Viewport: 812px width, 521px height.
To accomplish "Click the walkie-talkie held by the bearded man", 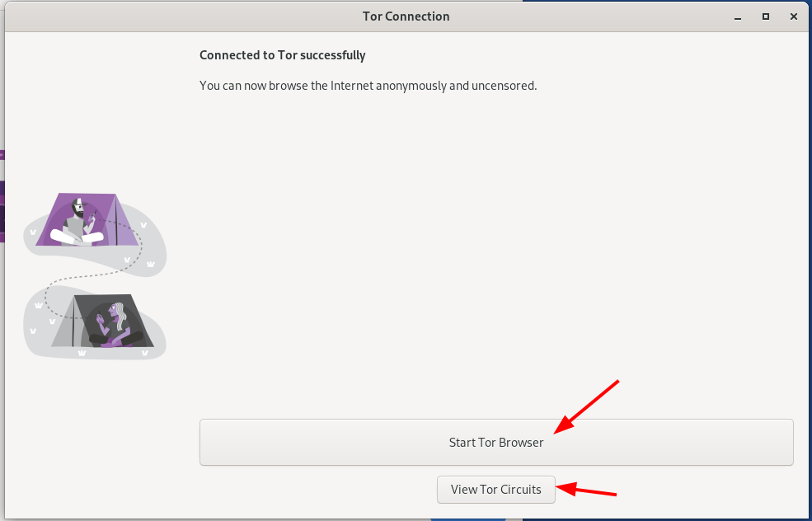I will 92,218.
